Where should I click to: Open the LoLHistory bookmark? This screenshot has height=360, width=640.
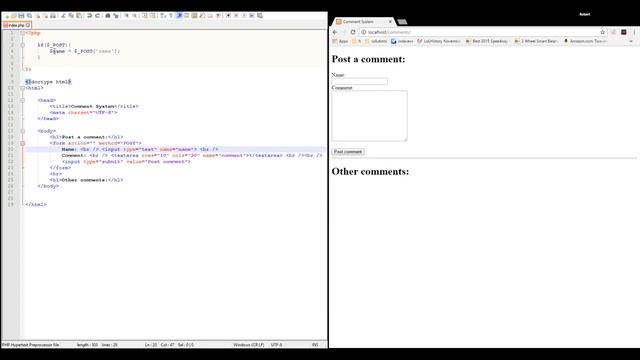pyautogui.click(x=439, y=41)
